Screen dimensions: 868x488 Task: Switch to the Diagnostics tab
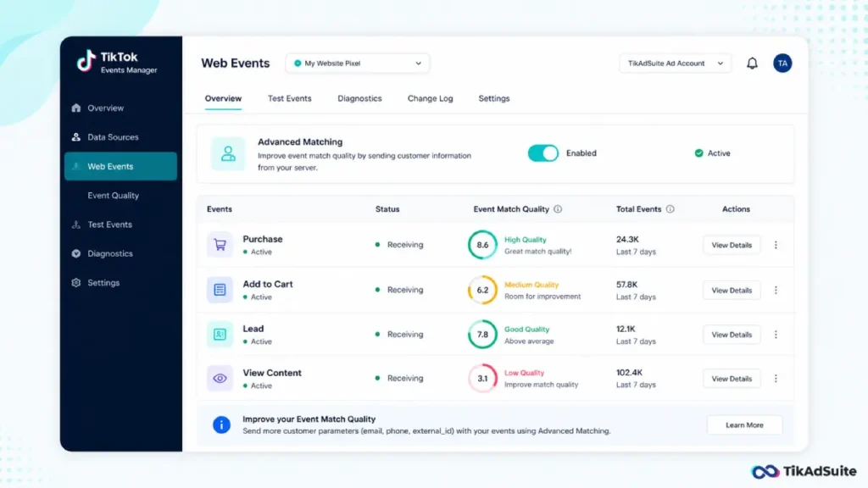point(359,98)
